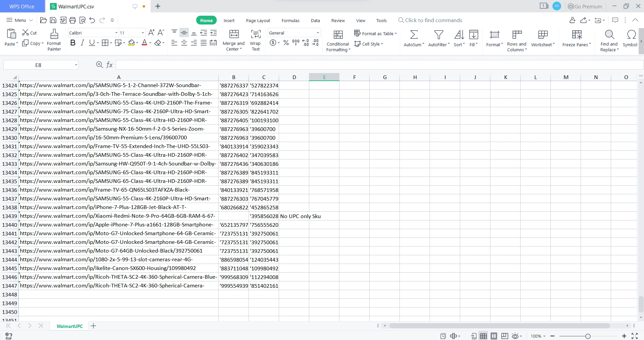
Task: Switch to the Data tab
Action: pyautogui.click(x=315, y=20)
